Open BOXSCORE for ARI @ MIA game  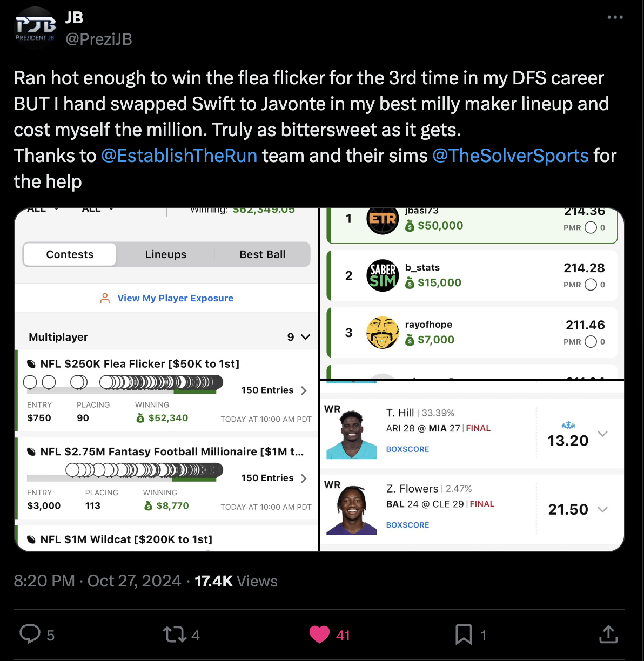tap(407, 449)
